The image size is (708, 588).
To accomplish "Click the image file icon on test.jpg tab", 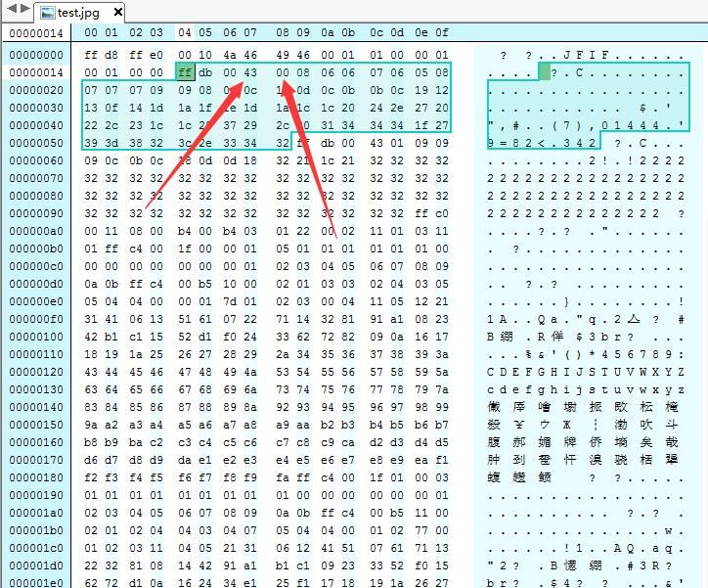I will (47, 13).
